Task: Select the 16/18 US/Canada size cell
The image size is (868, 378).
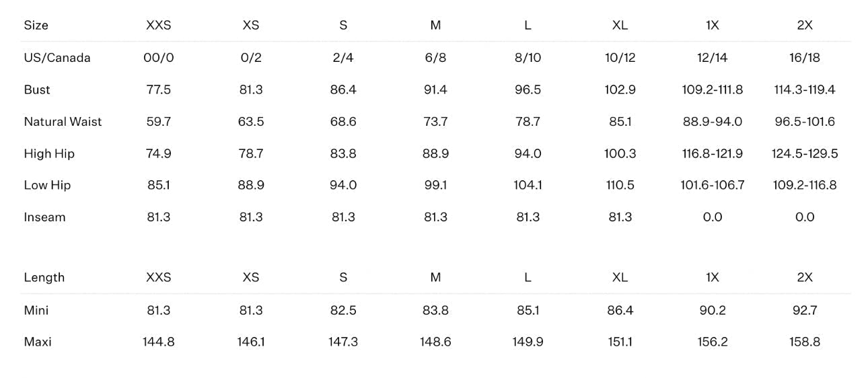Action: tap(805, 58)
